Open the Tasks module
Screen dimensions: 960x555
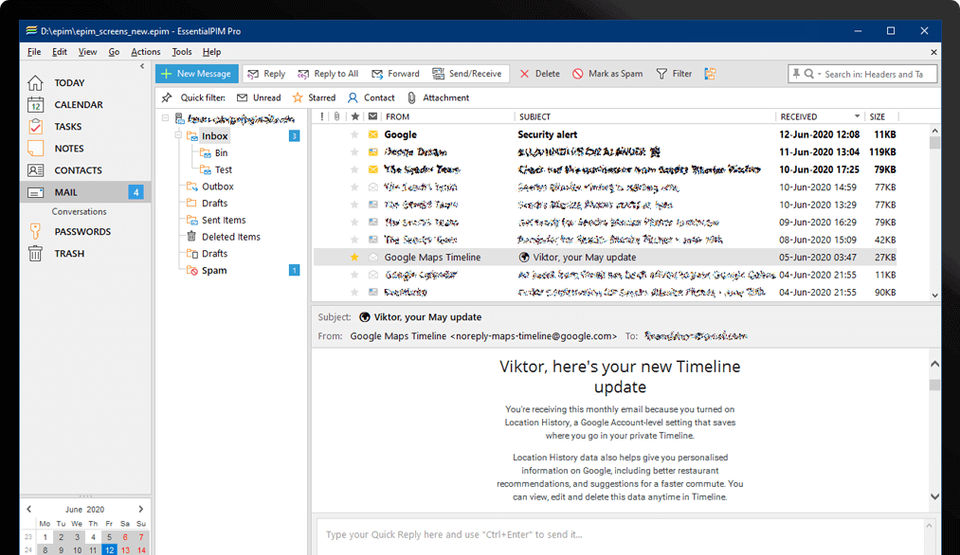tap(54, 127)
